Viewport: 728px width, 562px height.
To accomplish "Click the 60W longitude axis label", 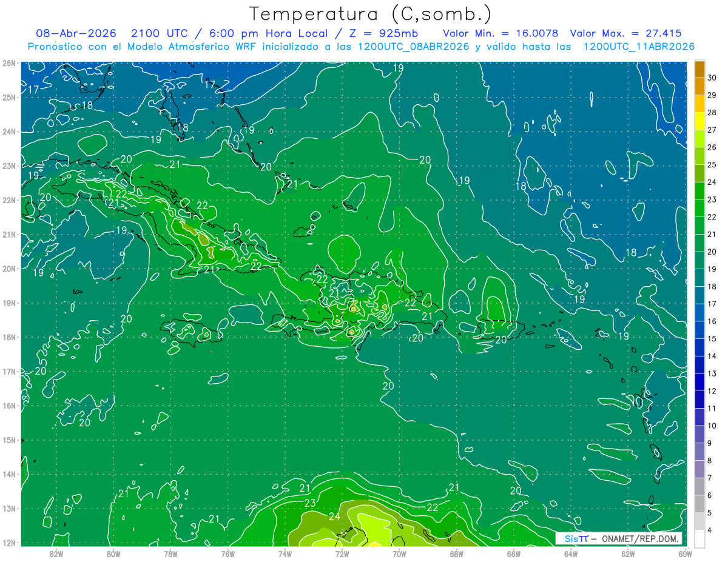I will [686, 553].
